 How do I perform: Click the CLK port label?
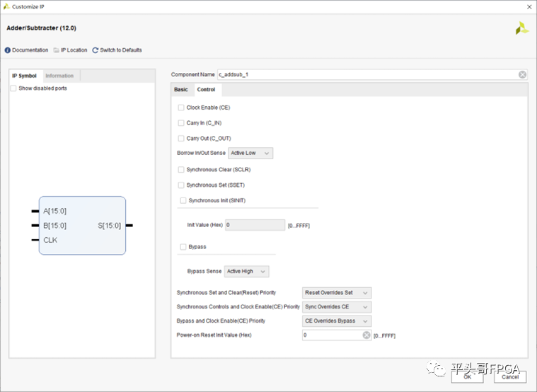[50, 240]
